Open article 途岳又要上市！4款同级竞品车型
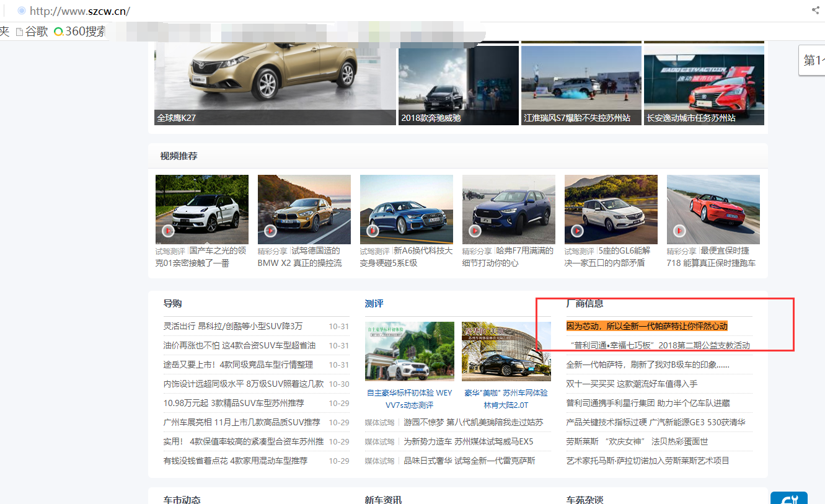The image size is (825, 504). click(x=239, y=365)
